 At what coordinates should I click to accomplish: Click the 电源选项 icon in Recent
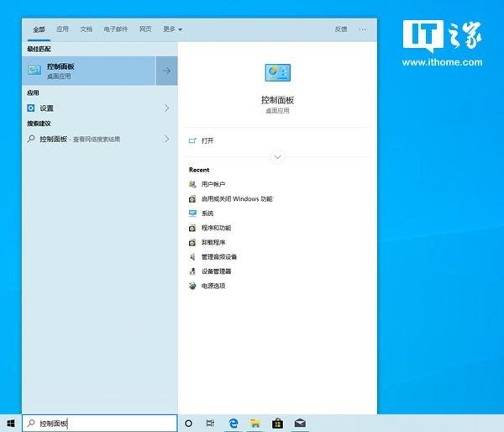[192, 286]
